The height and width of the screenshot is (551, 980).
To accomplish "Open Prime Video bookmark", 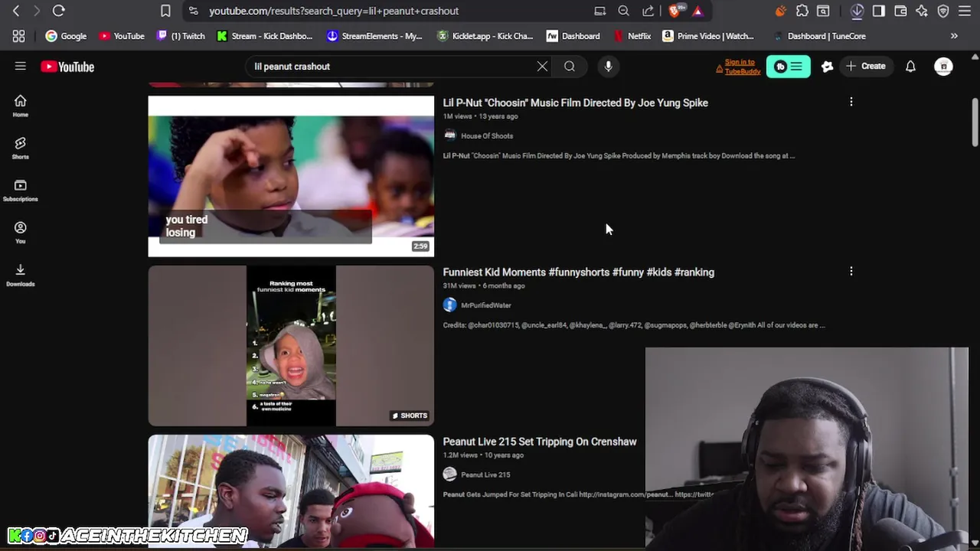I will click(x=708, y=36).
